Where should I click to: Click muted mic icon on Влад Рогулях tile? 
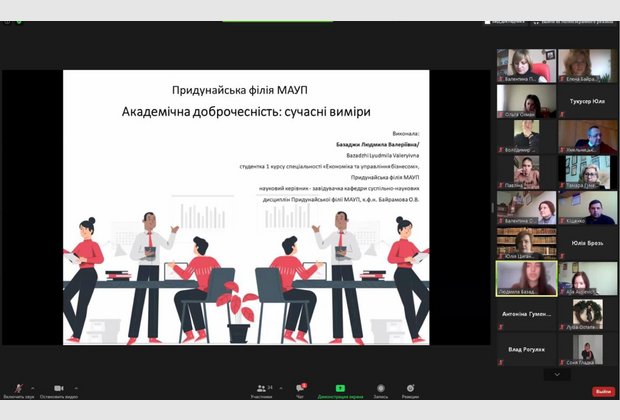(x=501, y=362)
